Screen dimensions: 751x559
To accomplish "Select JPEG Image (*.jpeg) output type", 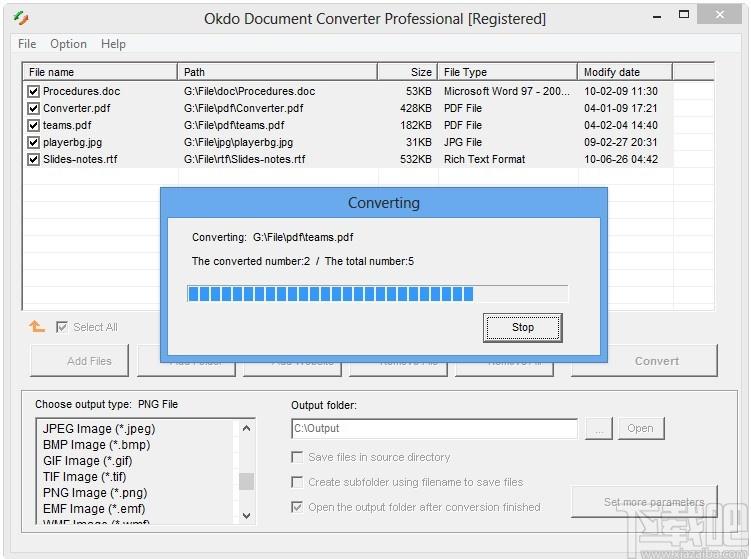I will [99, 429].
